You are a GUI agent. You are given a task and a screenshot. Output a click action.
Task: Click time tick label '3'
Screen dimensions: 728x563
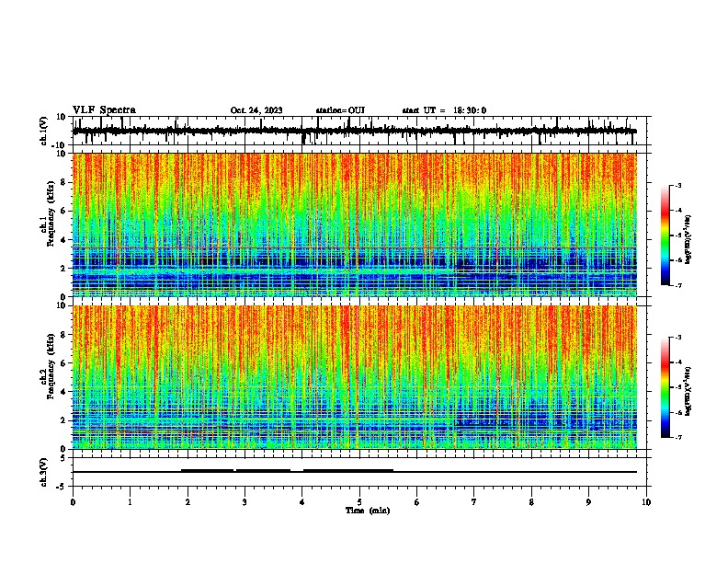(x=245, y=501)
